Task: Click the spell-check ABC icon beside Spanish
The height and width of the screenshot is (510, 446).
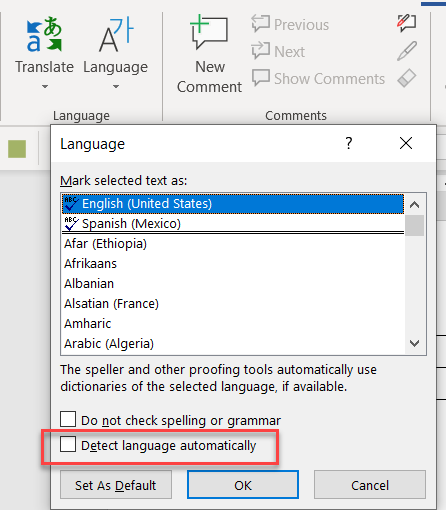Action: 71,224
